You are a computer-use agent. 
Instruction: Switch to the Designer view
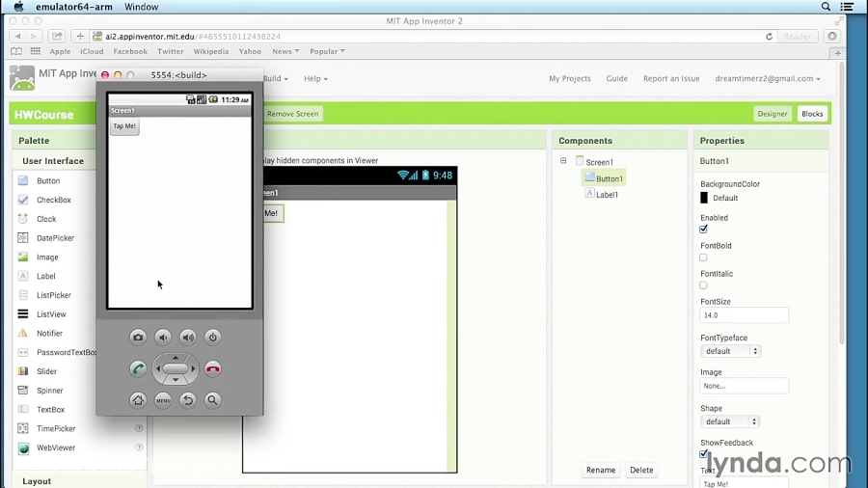[773, 114]
